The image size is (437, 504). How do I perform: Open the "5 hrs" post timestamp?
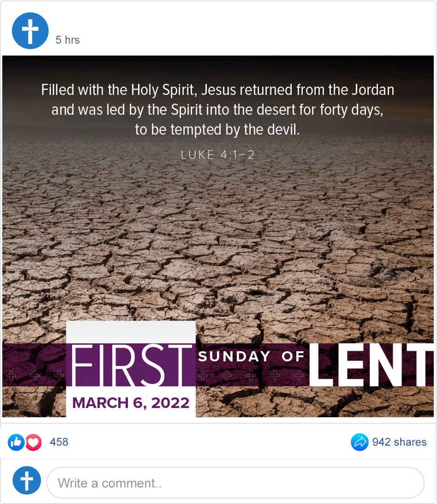coord(67,40)
